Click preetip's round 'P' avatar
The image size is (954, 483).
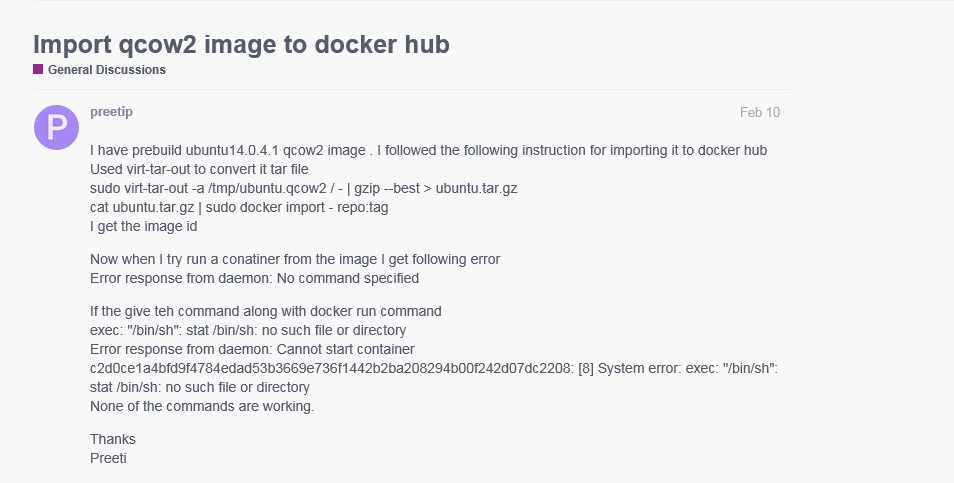56,126
